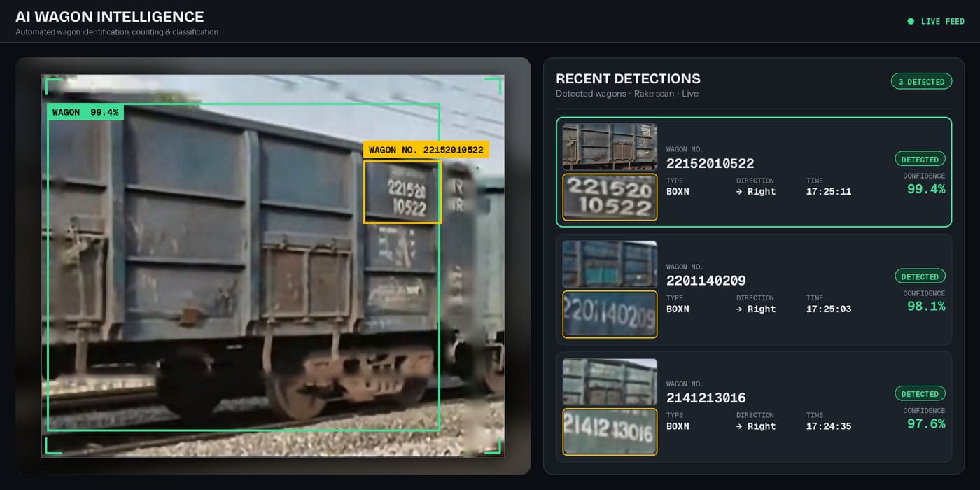980x490 pixels.
Task: Click the Right direction value at 17:24:35
Action: coord(756,426)
